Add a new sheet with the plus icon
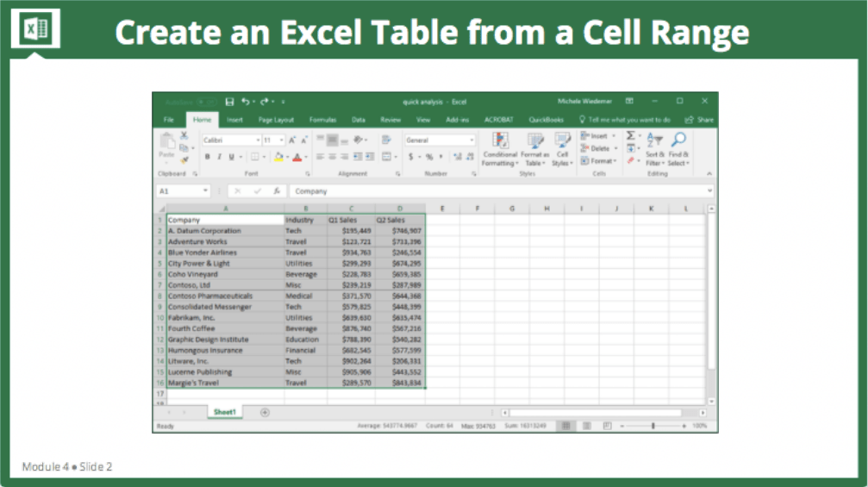Viewport: 868px width, 487px height. 265,412
